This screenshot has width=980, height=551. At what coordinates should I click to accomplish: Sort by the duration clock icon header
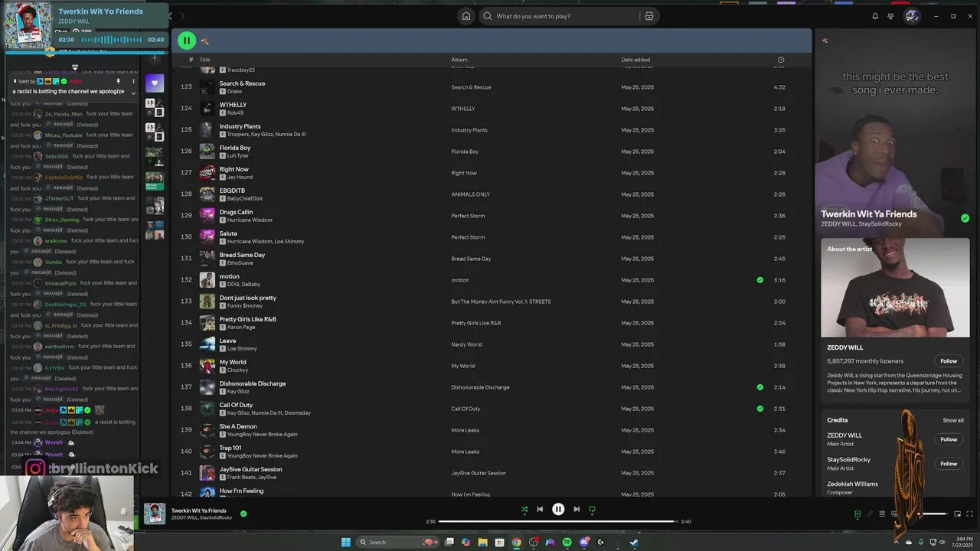click(780, 60)
